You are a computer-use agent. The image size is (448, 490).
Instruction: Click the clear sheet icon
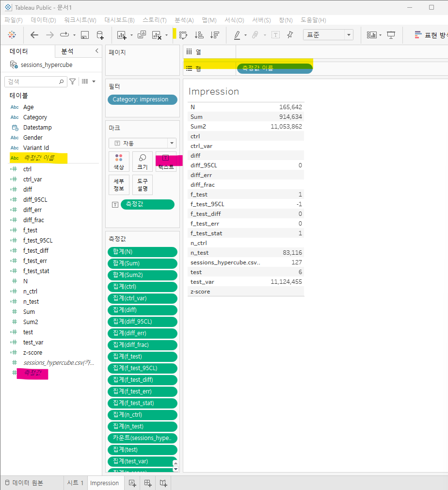[x=157, y=35]
